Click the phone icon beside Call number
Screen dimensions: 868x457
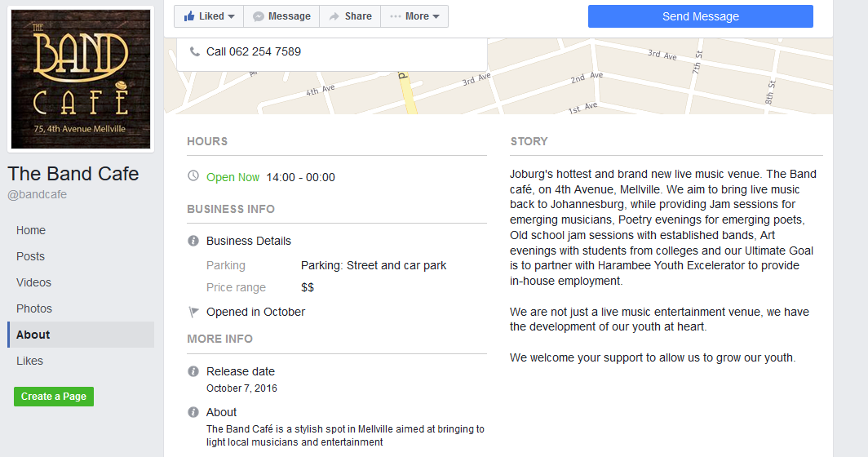click(x=194, y=51)
